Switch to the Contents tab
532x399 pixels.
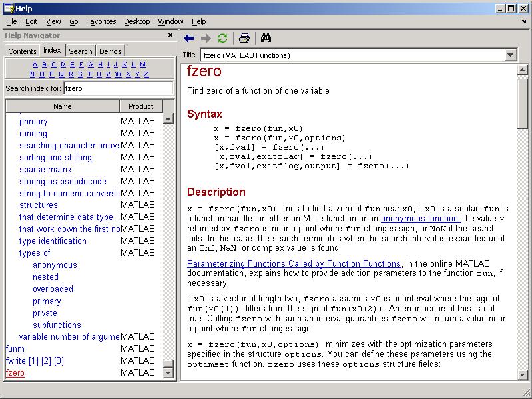[x=23, y=51]
